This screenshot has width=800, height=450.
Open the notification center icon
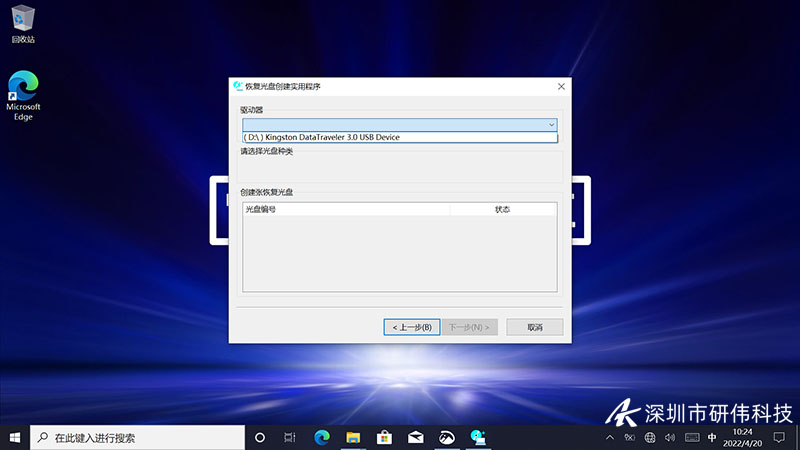click(x=779, y=438)
